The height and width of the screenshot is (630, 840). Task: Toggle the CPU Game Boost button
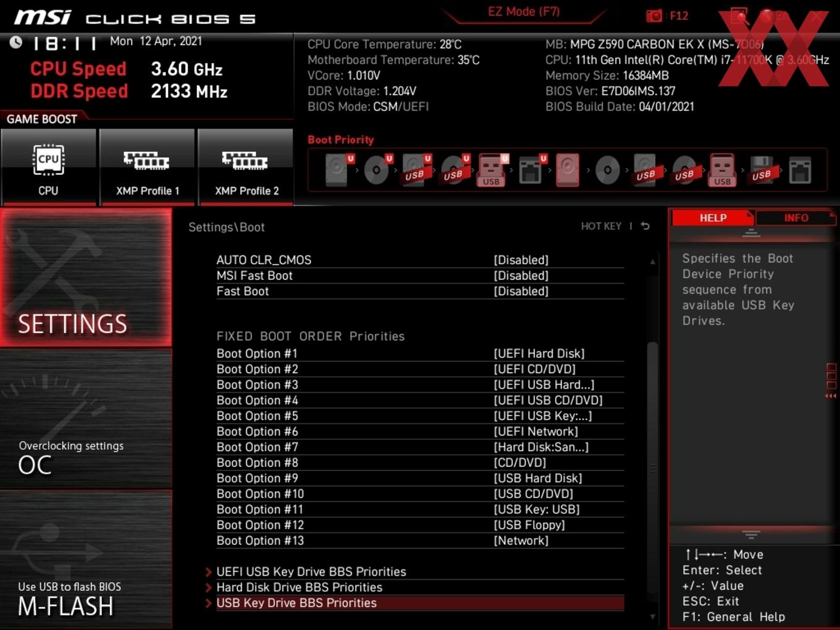point(49,167)
